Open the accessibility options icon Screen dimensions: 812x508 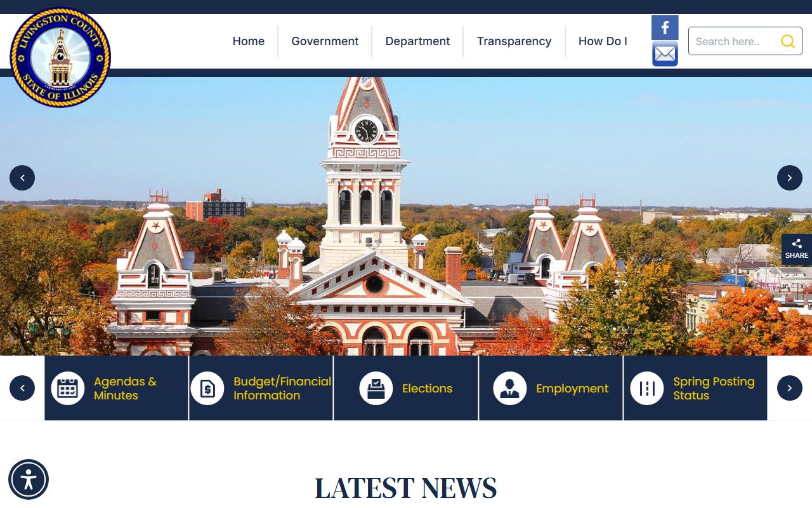(x=29, y=479)
